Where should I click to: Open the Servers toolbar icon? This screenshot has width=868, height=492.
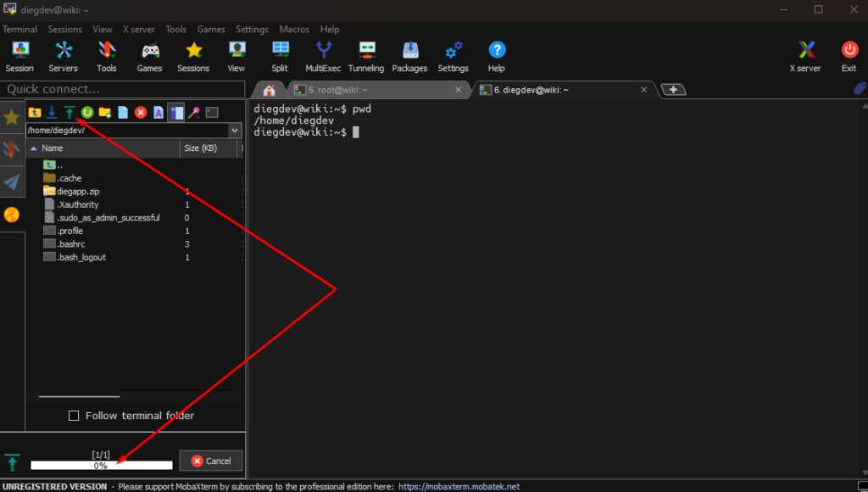pyautogui.click(x=63, y=57)
